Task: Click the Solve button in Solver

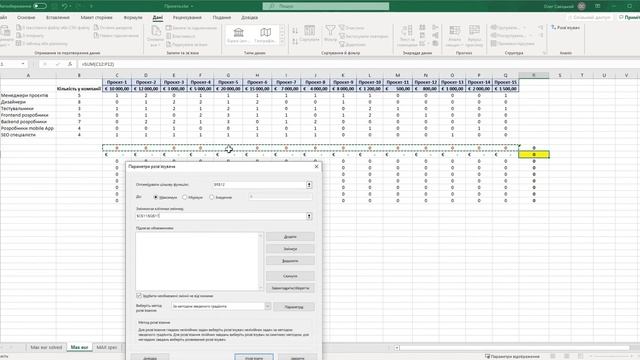Action: pos(254,357)
